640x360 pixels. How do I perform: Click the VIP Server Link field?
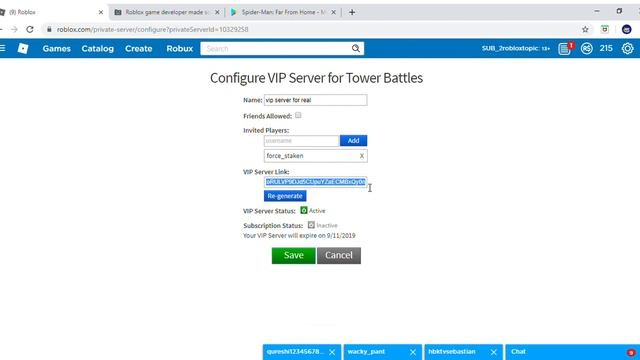click(316, 182)
